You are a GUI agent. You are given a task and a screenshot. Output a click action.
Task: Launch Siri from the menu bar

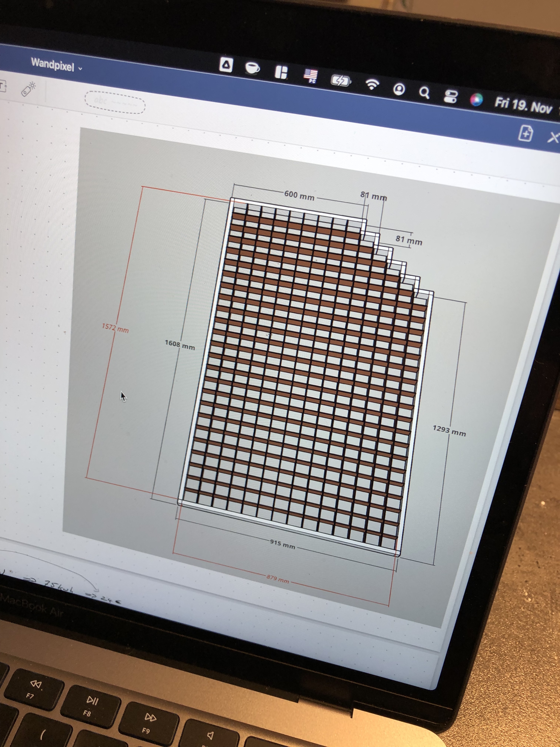point(476,100)
